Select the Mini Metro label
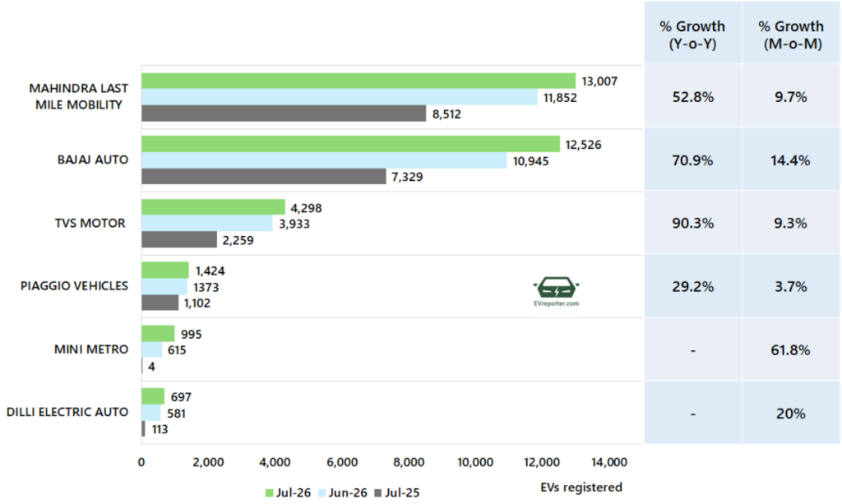Screen dimensions: 842x504 tap(91, 349)
